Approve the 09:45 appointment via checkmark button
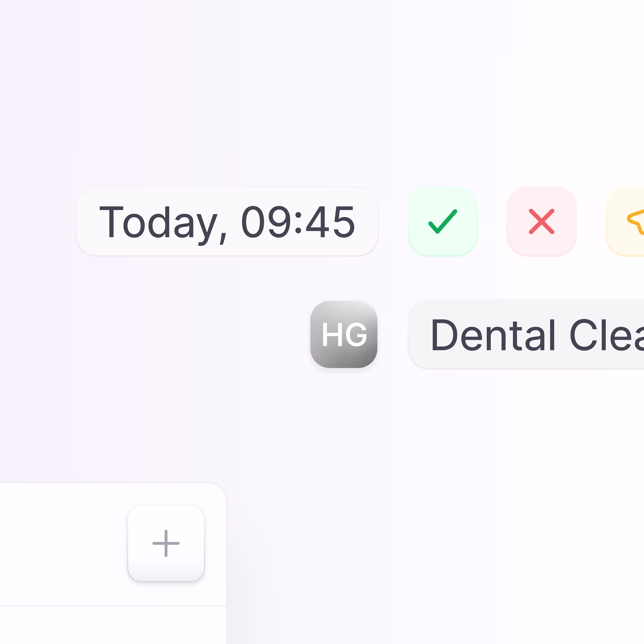 (443, 221)
